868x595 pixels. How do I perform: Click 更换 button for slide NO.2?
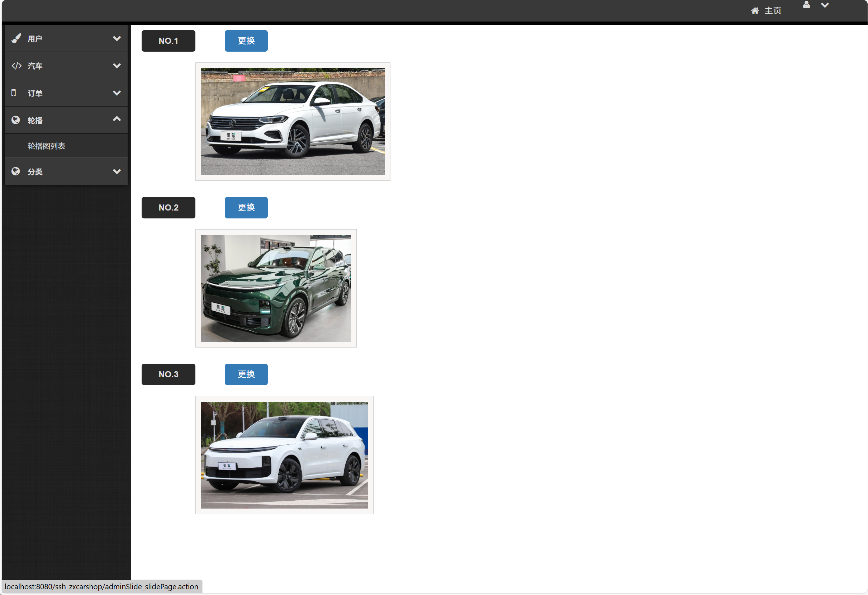coord(246,208)
